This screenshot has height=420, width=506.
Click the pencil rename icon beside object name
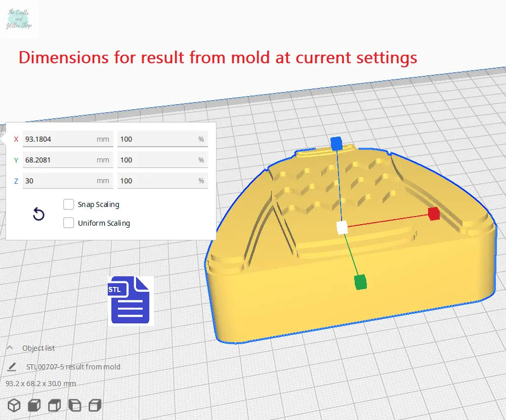pos(13,367)
